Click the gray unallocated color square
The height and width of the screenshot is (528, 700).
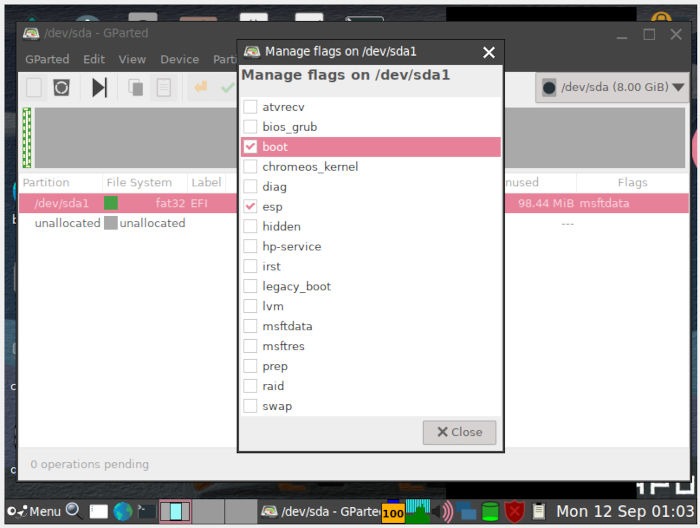click(111, 223)
